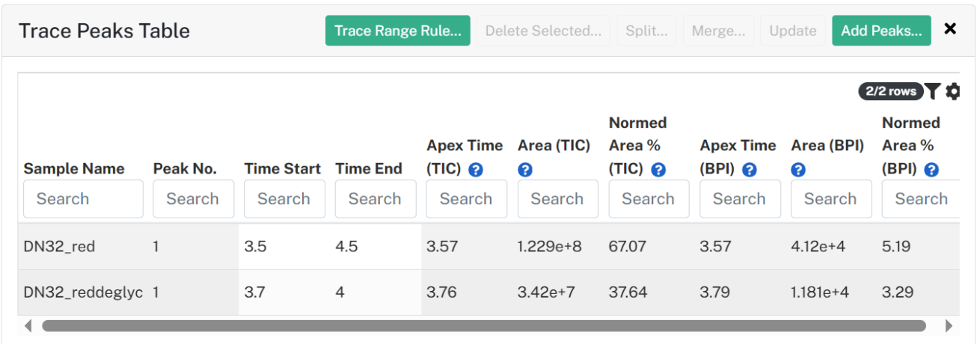Show help for Normed Area % (TIC)
The width and height of the screenshot is (980, 344).
click(x=658, y=170)
